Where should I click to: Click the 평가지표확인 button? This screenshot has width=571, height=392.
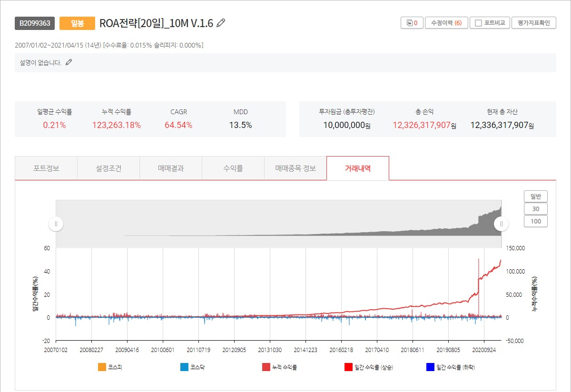[x=533, y=23]
